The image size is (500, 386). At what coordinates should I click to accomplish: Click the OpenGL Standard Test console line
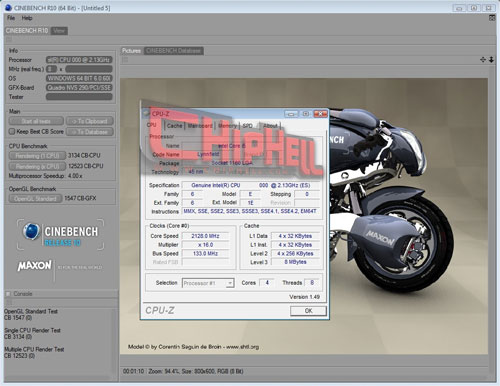(31, 311)
